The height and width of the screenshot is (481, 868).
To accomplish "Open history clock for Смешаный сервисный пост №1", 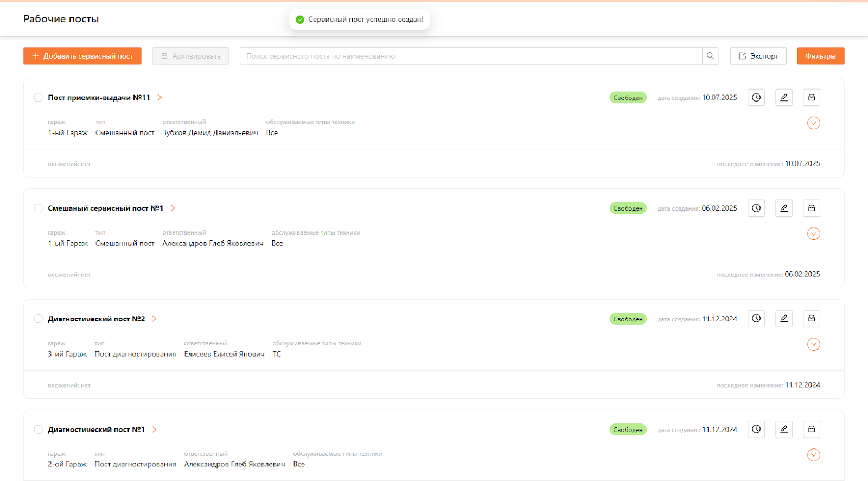I will (756, 208).
